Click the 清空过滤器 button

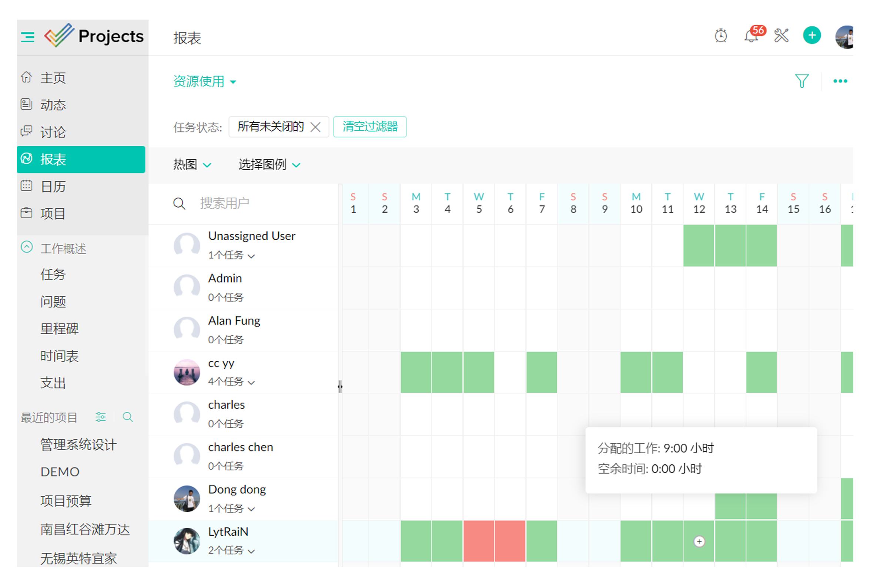pos(369,127)
